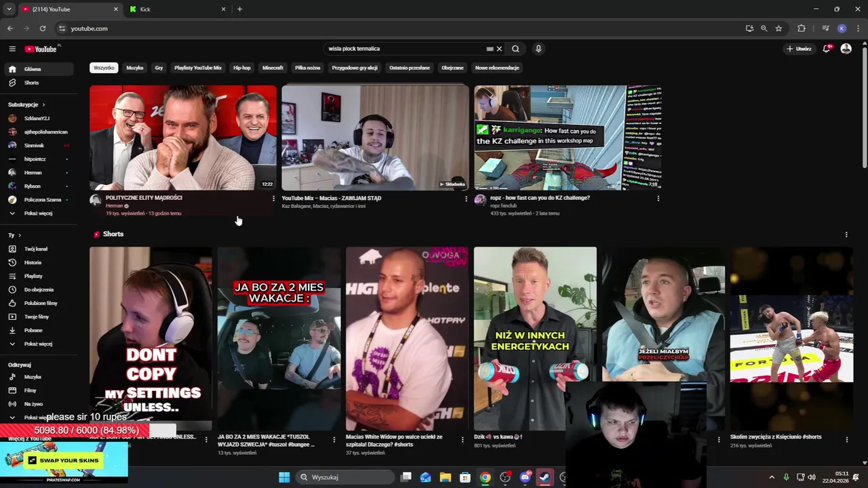
Task: Open Windows Start menu
Action: coord(284,477)
